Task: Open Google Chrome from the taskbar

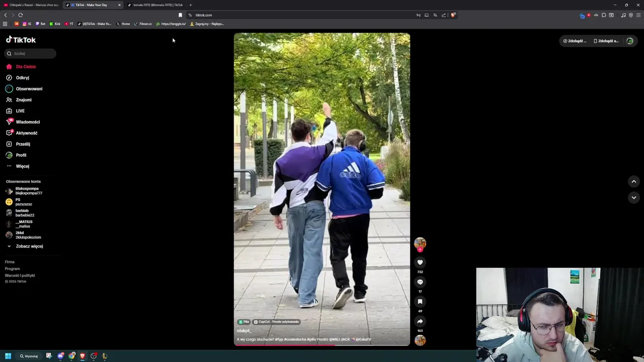Action: click(x=72, y=356)
